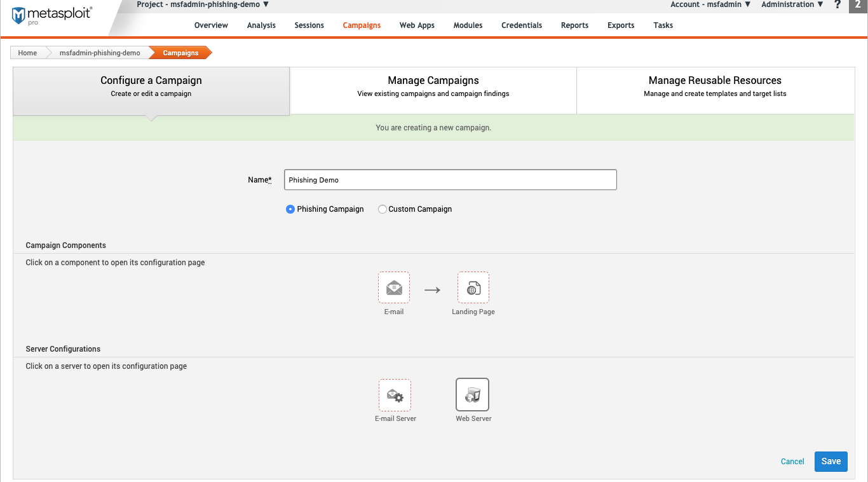
Task: Click the help question mark icon
Action: (837, 4)
